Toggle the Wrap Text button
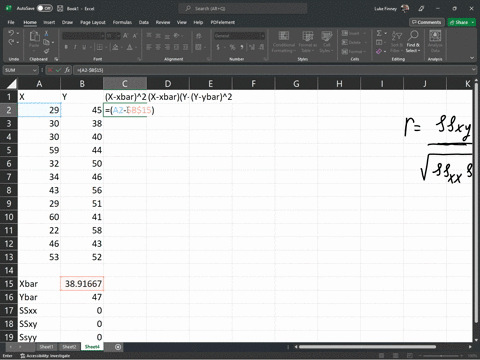 [199, 36]
